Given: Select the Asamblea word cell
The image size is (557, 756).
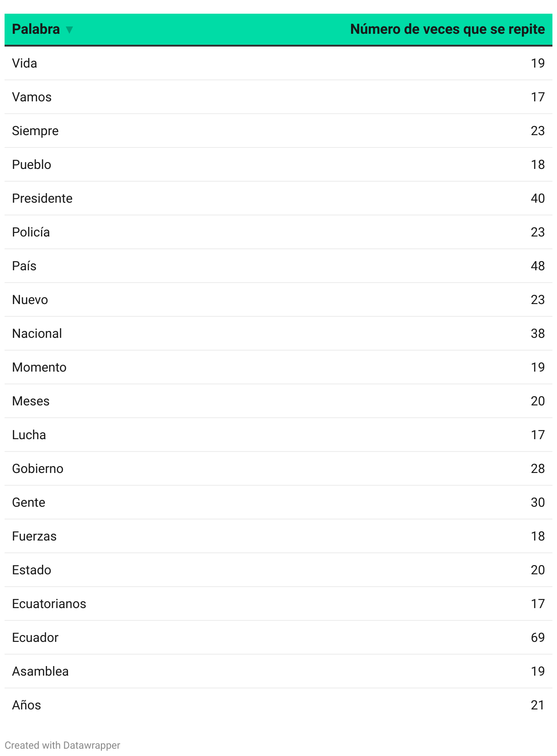Looking at the screenshot, I should click(40, 671).
